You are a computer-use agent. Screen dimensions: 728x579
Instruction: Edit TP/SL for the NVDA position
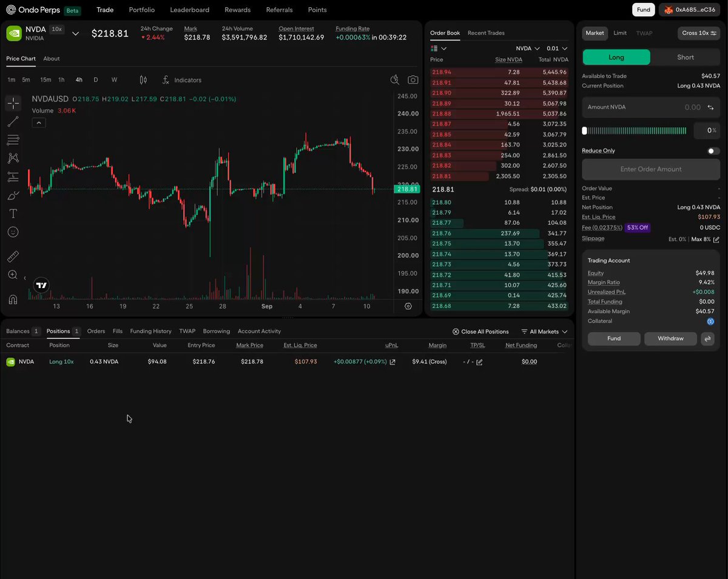[x=479, y=362]
